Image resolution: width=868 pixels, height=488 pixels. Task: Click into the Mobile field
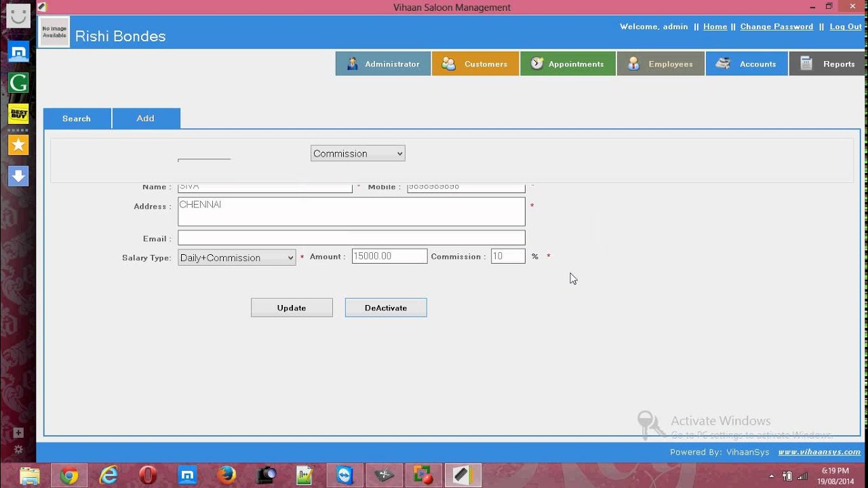pos(466,187)
